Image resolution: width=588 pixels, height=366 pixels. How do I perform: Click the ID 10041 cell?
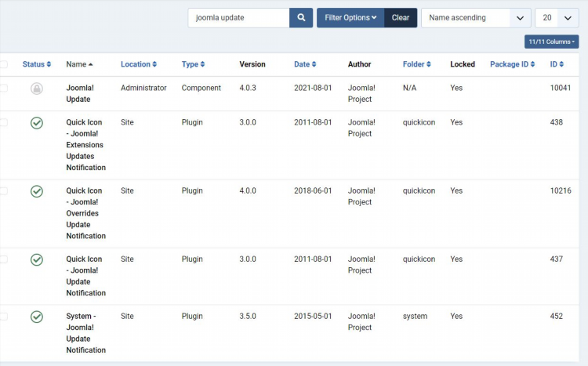[561, 88]
